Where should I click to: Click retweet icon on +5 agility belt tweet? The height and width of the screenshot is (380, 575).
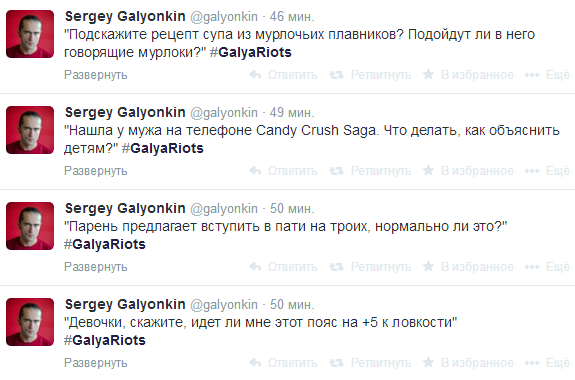(x=336, y=363)
